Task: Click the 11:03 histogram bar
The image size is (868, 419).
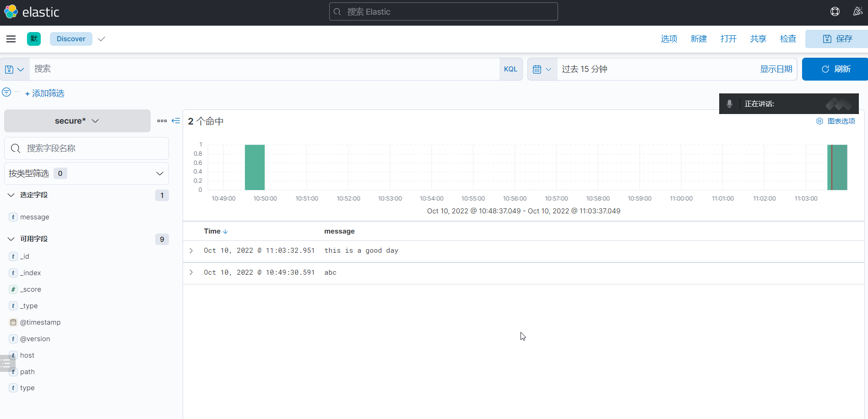Action: [x=837, y=167]
